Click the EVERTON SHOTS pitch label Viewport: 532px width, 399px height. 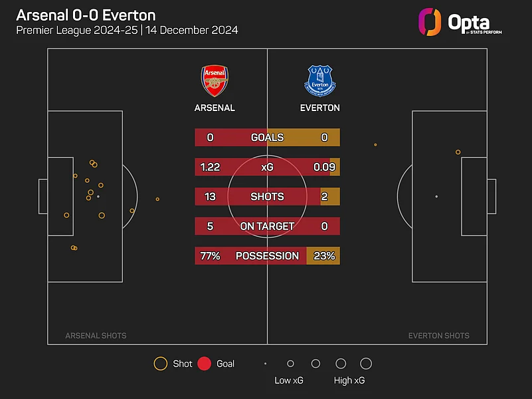(438, 336)
